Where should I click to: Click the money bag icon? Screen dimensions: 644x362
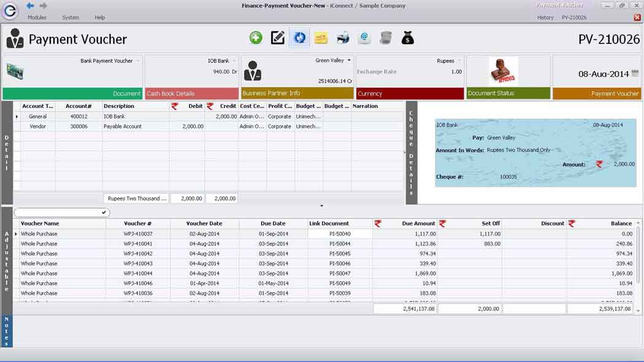[408, 38]
